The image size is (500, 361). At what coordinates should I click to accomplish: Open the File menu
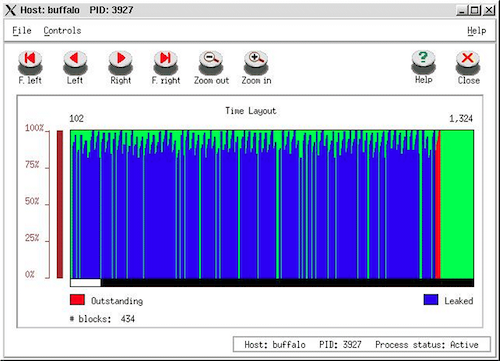[x=22, y=31]
